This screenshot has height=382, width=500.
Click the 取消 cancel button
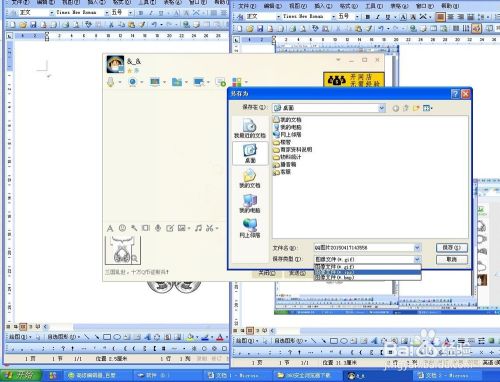452,259
